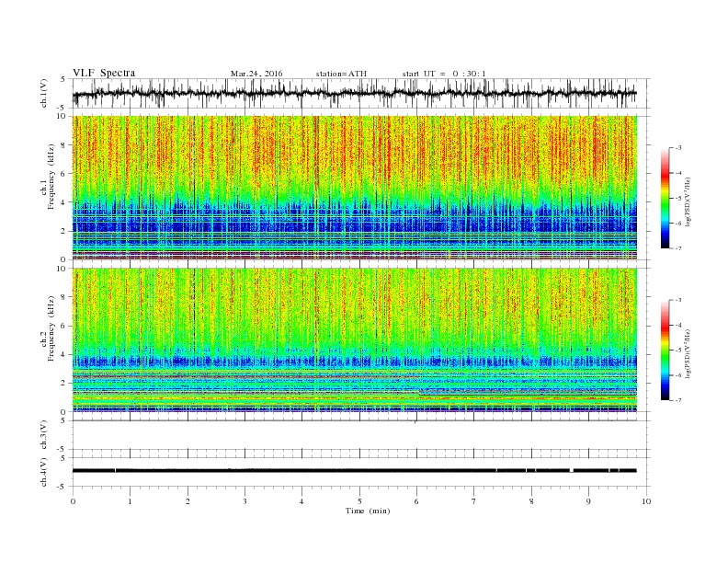Screen dimensions: 728x563
Task: Click the "ch.1(V)" waveform axis label
Action: click(43, 93)
